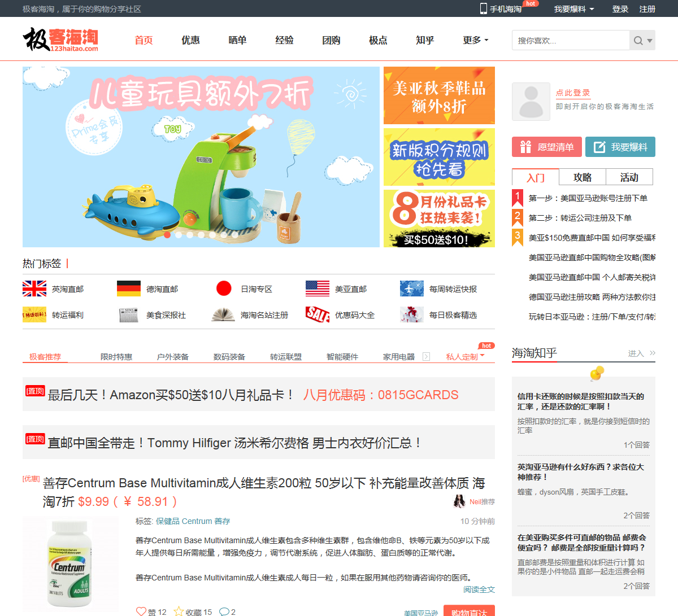
Task: Open the search type dropdown arrow
Action: point(650,41)
